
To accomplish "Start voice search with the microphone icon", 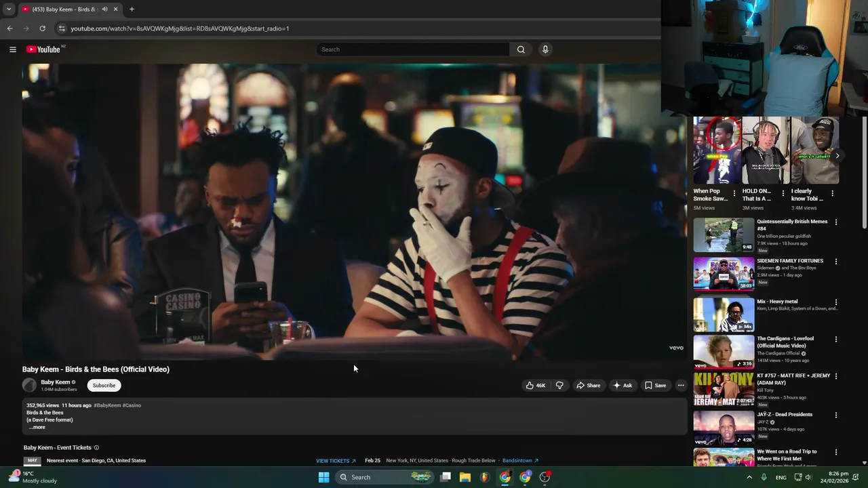I will point(545,49).
